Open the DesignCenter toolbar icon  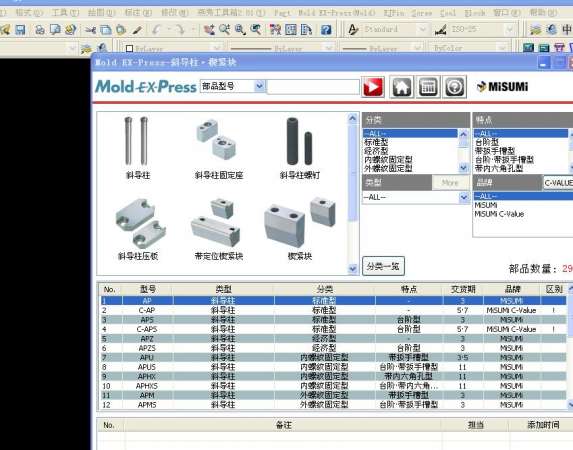point(291,29)
